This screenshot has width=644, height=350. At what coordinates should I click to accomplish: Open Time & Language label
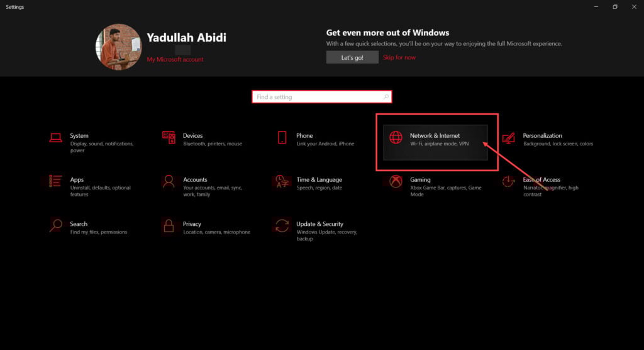pyautogui.click(x=319, y=180)
